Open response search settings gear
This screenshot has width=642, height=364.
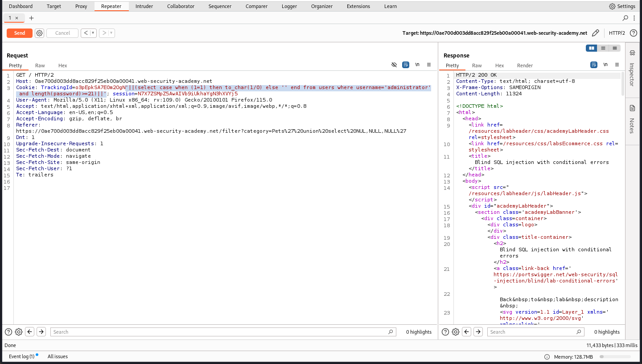tap(456, 332)
